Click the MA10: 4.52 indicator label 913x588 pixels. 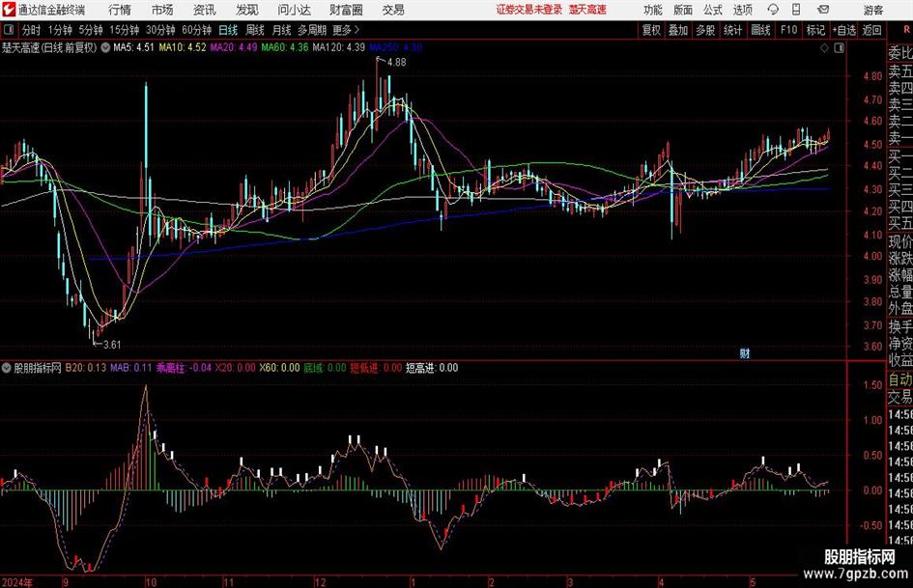pos(183,47)
